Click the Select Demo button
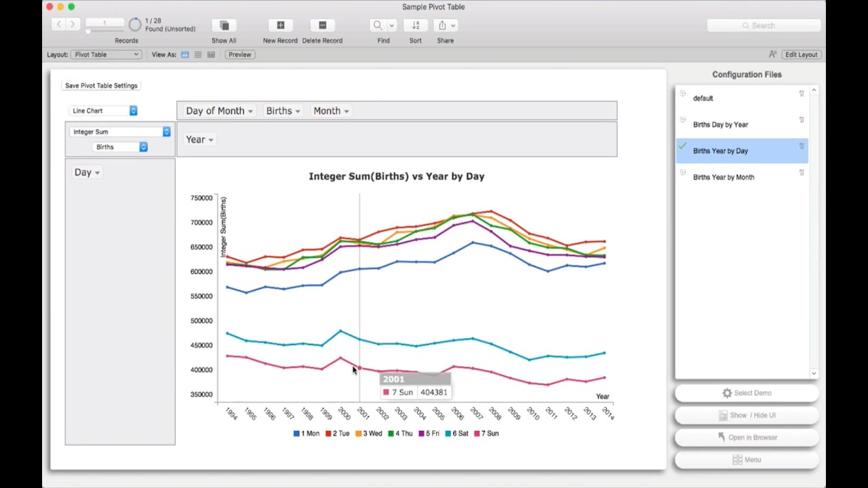This screenshot has height=488, width=868. pos(747,393)
